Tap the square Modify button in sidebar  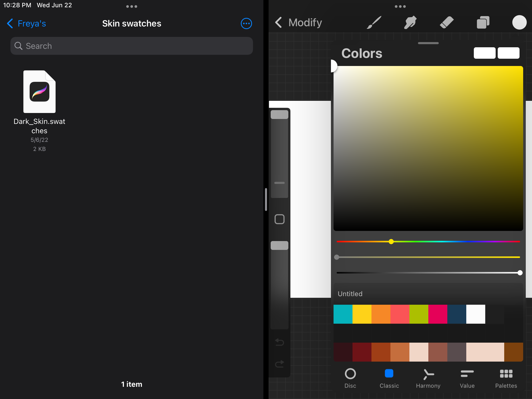pos(280,219)
